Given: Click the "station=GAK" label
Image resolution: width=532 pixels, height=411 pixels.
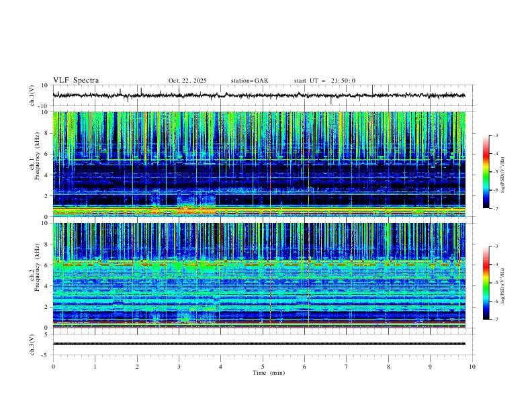Looking at the screenshot, I should (x=249, y=81).
